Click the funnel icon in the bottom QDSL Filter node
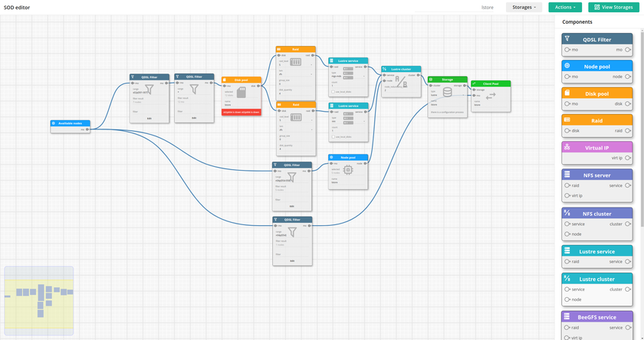 [x=292, y=233]
